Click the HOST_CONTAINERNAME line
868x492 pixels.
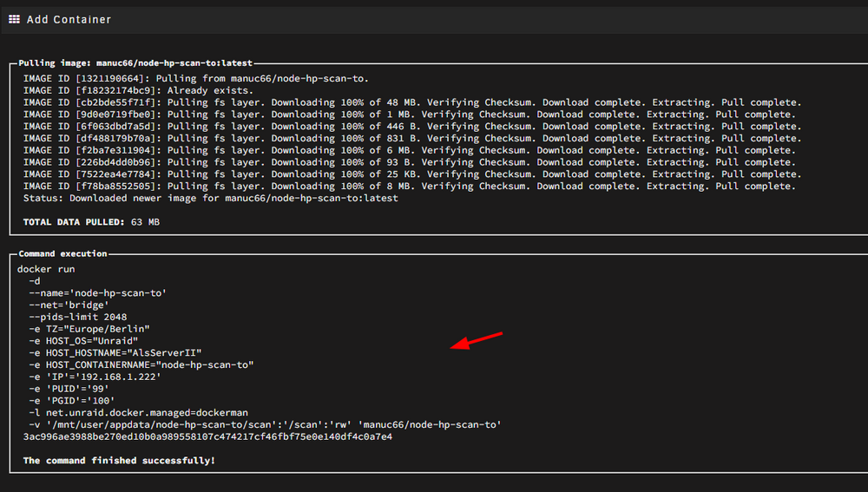[x=141, y=364]
